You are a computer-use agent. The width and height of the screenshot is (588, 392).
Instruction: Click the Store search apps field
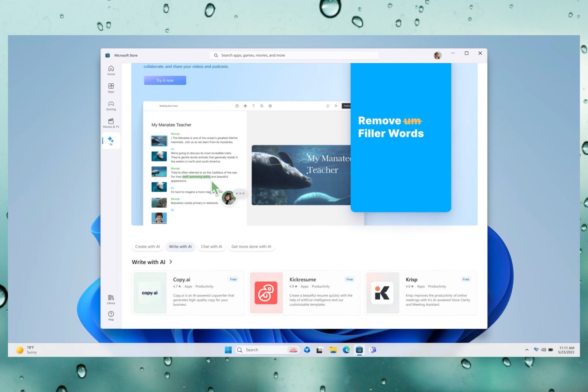pyautogui.click(x=293, y=55)
